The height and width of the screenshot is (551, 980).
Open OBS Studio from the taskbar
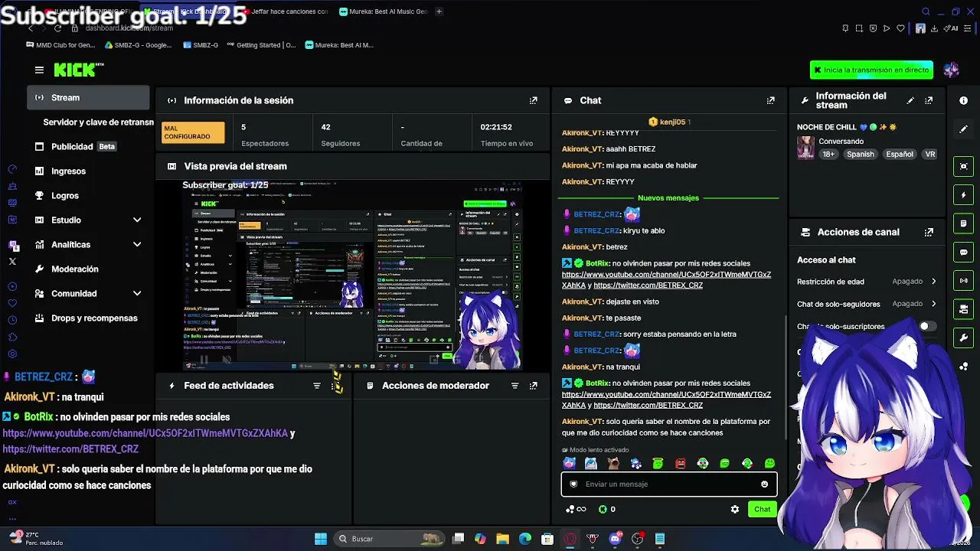point(637,539)
